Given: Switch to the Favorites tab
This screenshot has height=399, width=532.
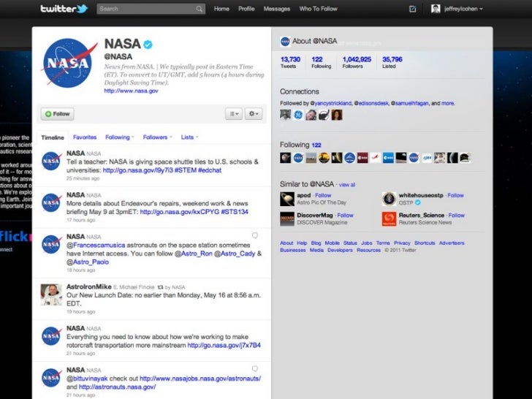Looking at the screenshot, I should (85, 137).
